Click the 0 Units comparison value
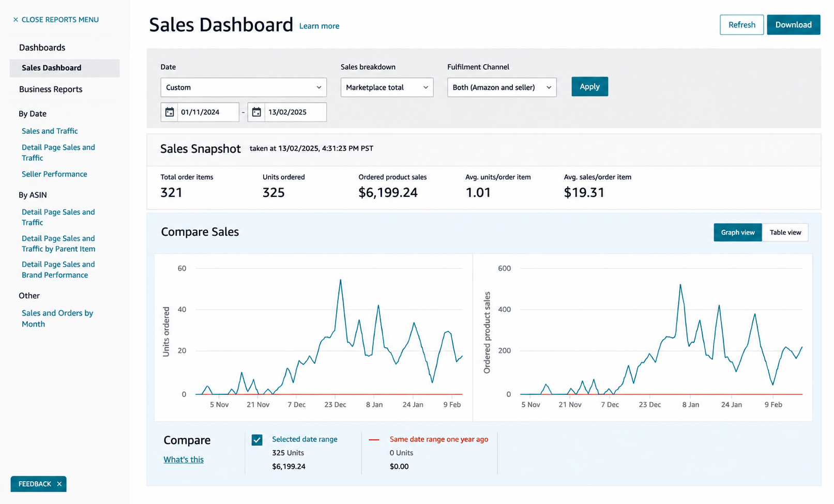834x504 pixels. point(402,453)
